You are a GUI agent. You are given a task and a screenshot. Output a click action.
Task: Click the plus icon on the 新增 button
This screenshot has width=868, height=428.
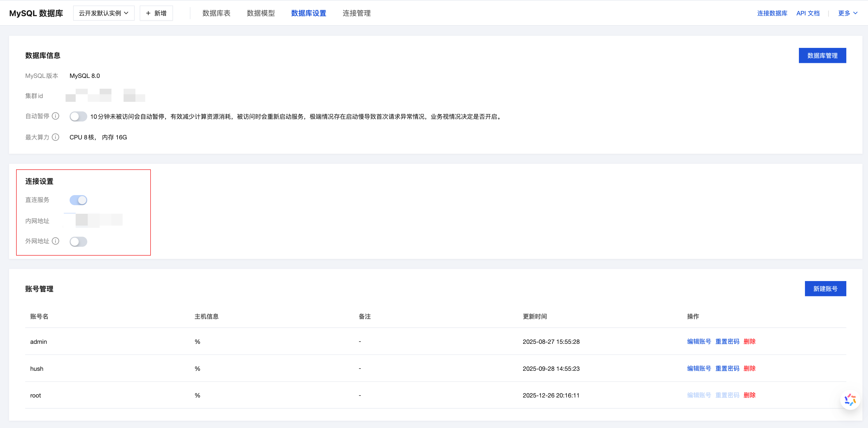pos(148,13)
